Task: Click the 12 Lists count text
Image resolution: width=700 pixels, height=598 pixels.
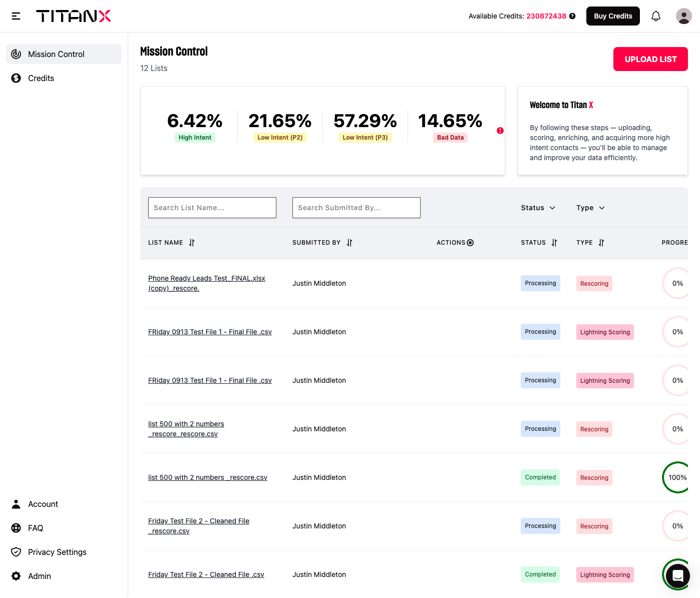Action: pos(154,68)
